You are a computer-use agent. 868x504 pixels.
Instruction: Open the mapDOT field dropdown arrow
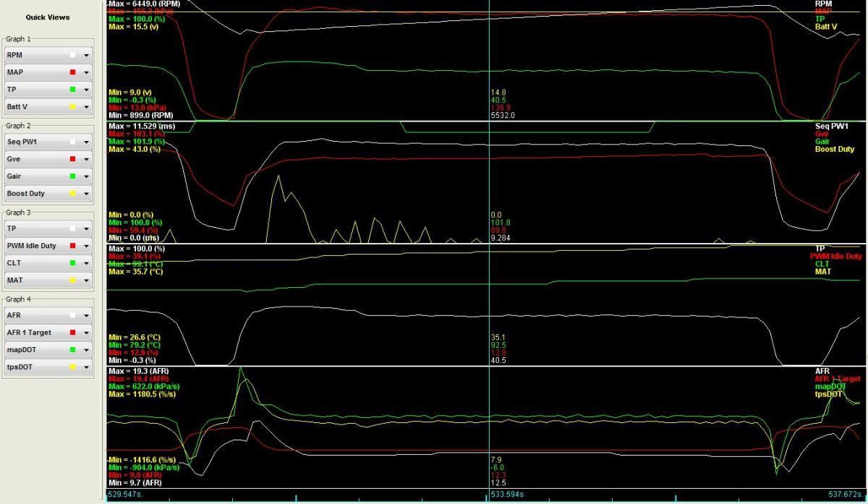click(86, 350)
